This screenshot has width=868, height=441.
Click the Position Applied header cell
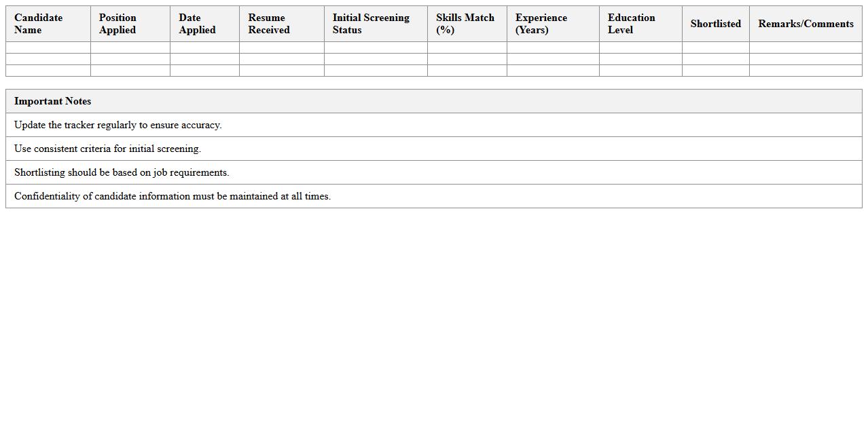pyautogui.click(x=129, y=24)
